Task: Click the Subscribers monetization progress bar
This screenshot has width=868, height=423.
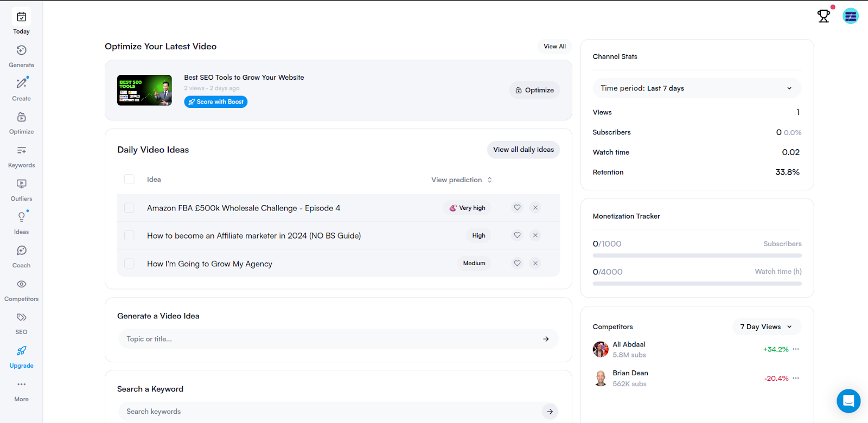Action: click(x=697, y=255)
